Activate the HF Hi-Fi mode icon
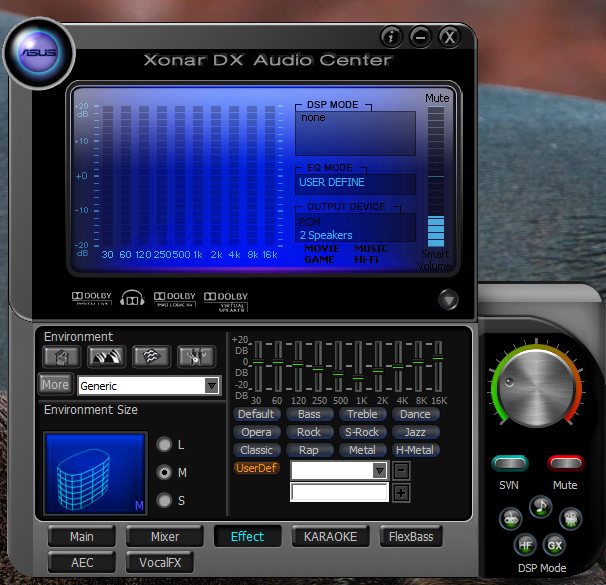The height and width of the screenshot is (585, 606). pos(525,545)
